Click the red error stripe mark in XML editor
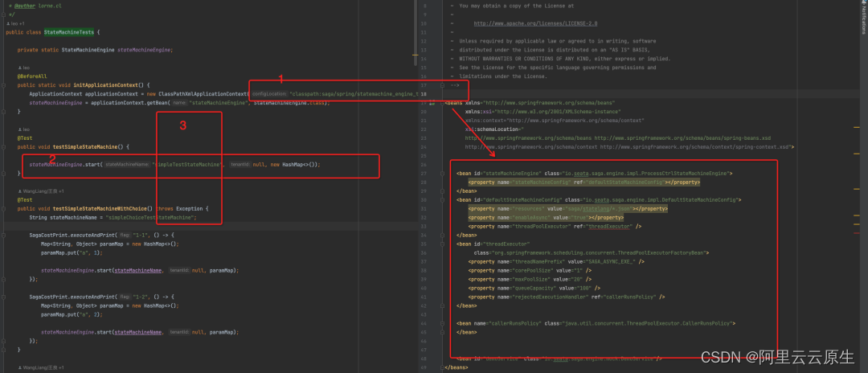Screen dimensions: 868x373 [x=857, y=233]
